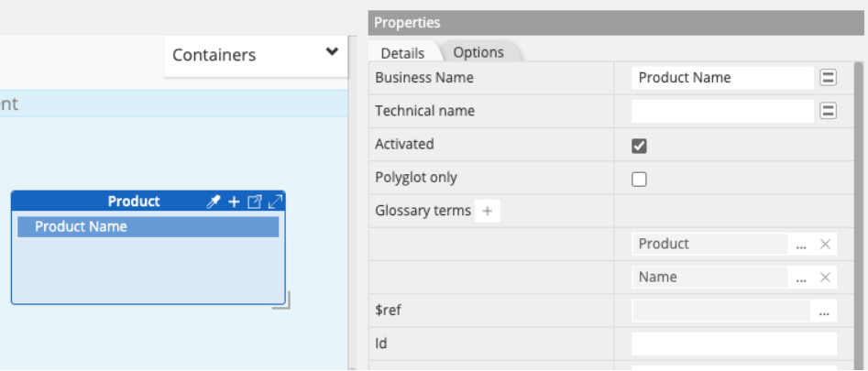Browse $ref with ellipsis button
This screenshot has height=371, width=868.
824,311
